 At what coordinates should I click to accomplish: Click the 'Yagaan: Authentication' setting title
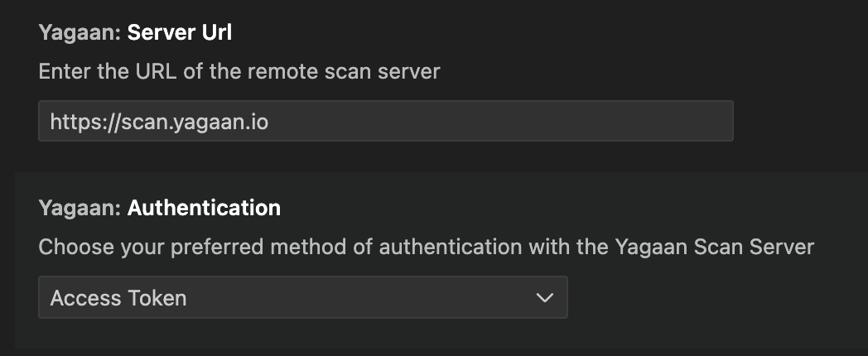click(159, 208)
